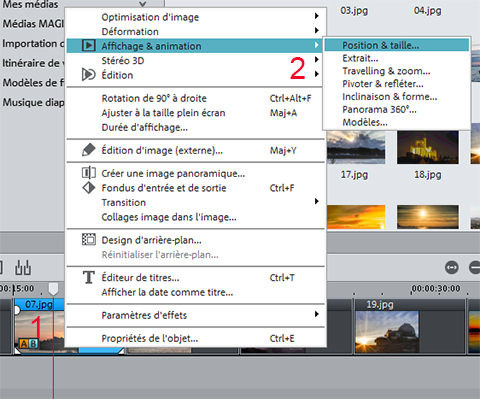
Task: Click the timeline playhead marker
Action: pyautogui.click(x=53, y=289)
